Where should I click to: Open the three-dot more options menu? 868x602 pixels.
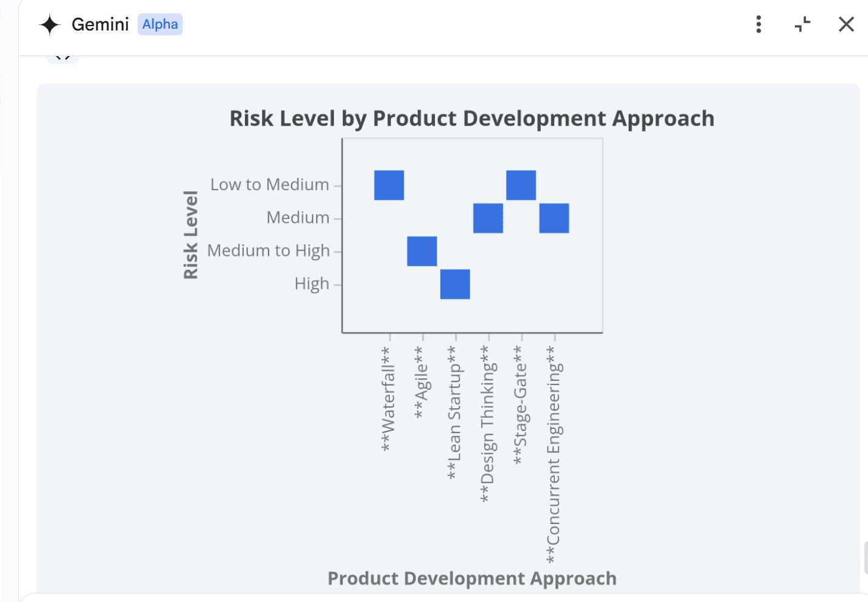point(758,24)
